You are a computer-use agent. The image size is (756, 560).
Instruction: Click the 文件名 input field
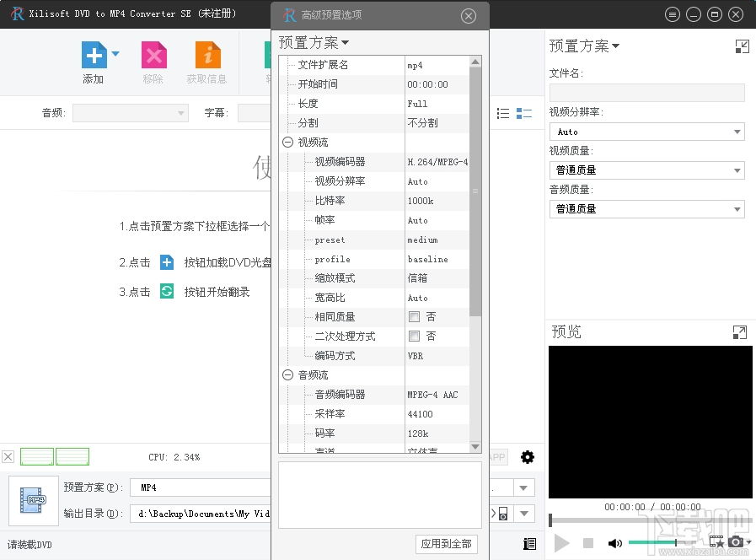pyautogui.click(x=647, y=93)
